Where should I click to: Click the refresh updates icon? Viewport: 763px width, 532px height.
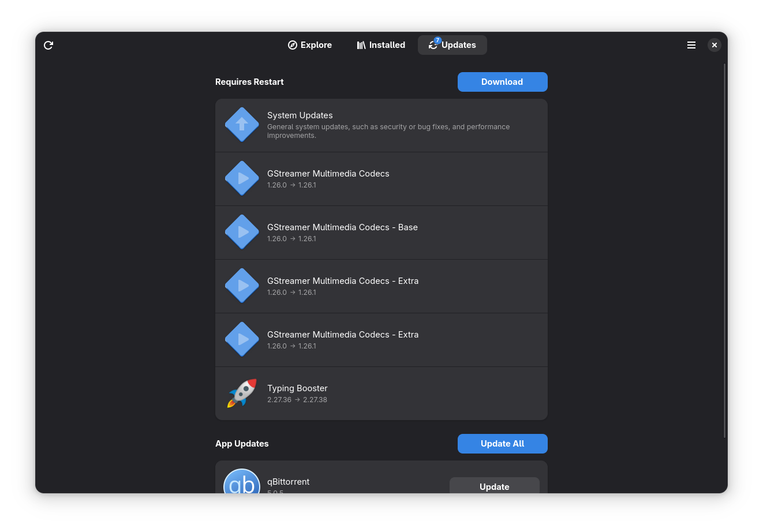(x=48, y=45)
